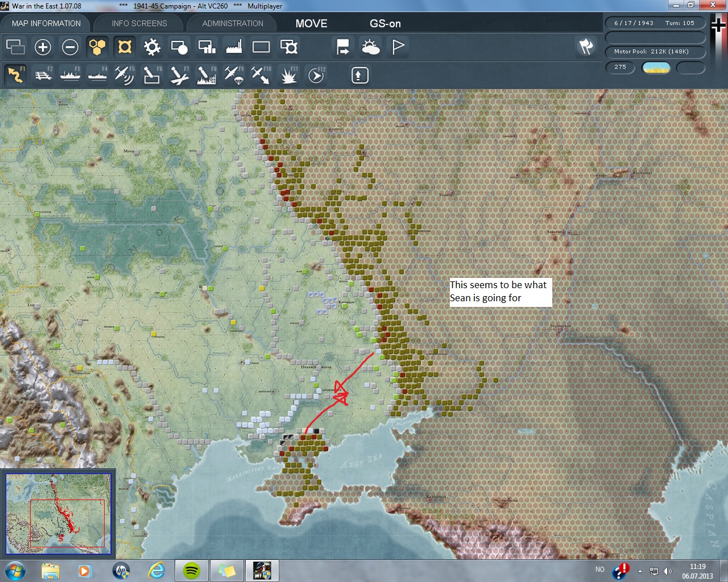Screen dimensions: 728x582
Task: Select bomb city mode F8
Action: coord(206,75)
